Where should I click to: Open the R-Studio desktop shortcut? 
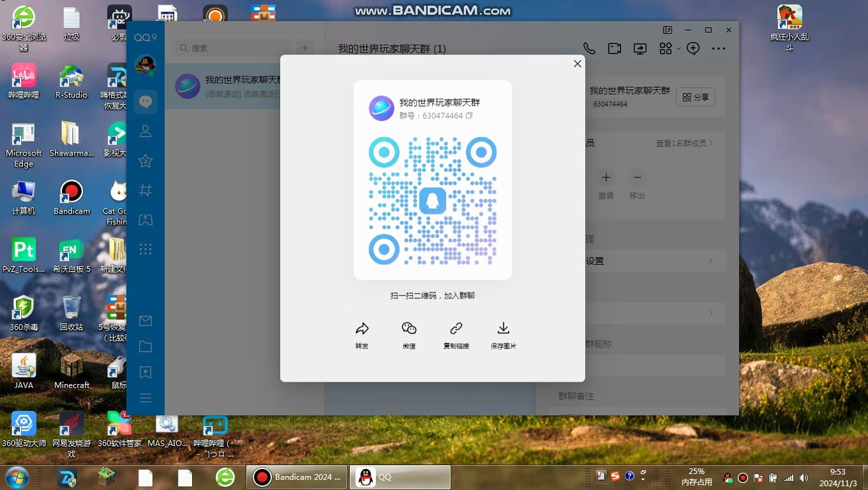tap(71, 81)
